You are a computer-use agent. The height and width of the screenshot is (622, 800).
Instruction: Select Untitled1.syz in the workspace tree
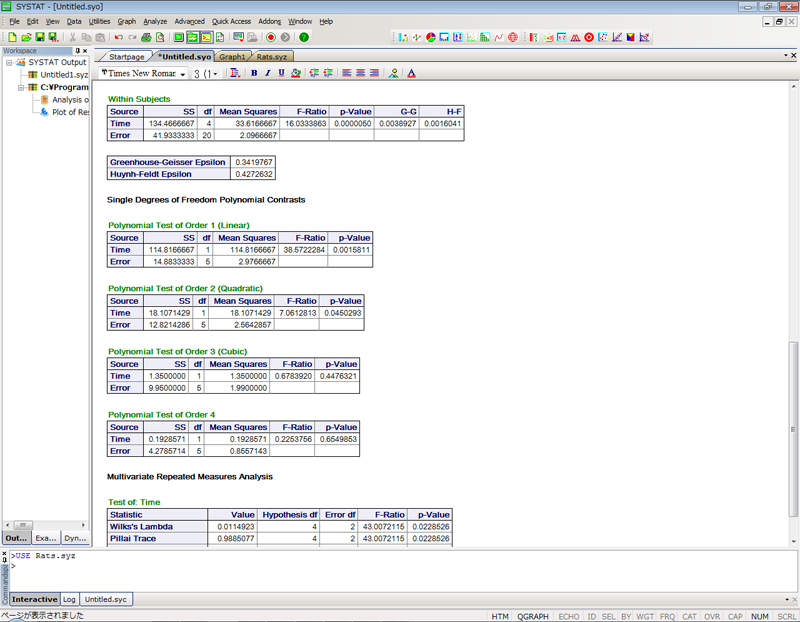pyautogui.click(x=64, y=74)
